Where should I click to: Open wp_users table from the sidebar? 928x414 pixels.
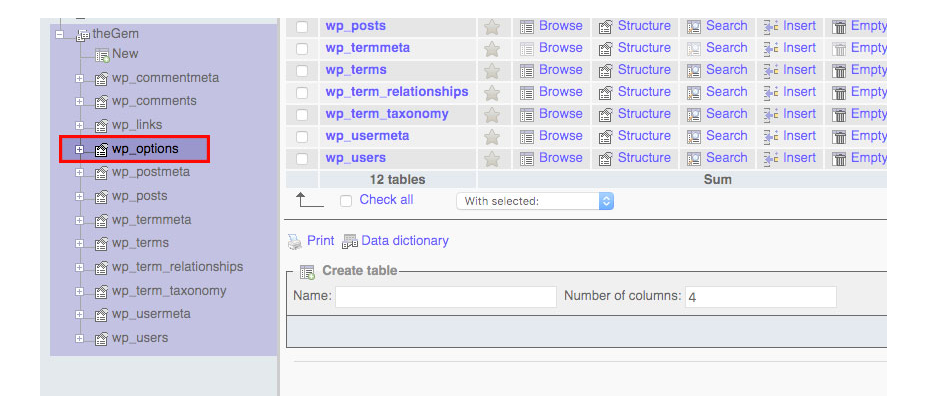coord(140,338)
